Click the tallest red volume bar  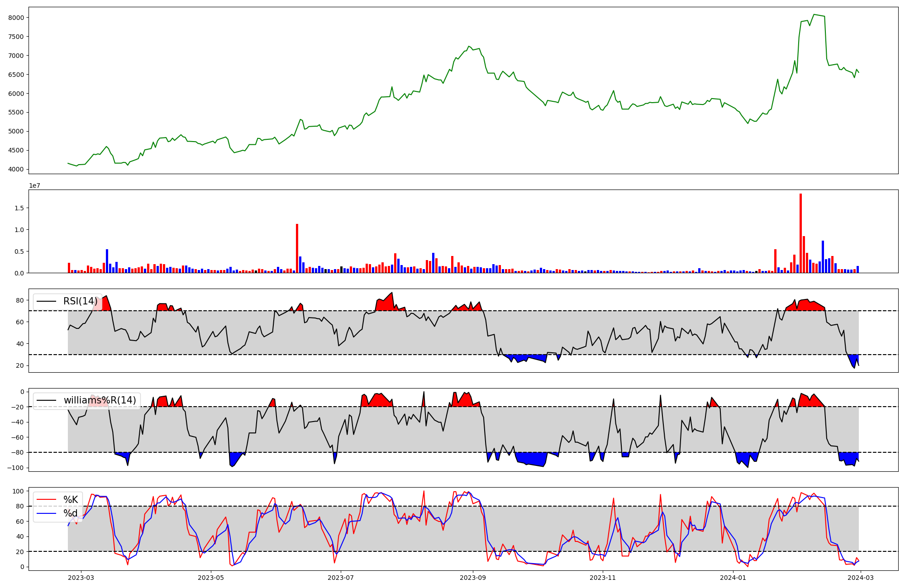[x=800, y=233]
